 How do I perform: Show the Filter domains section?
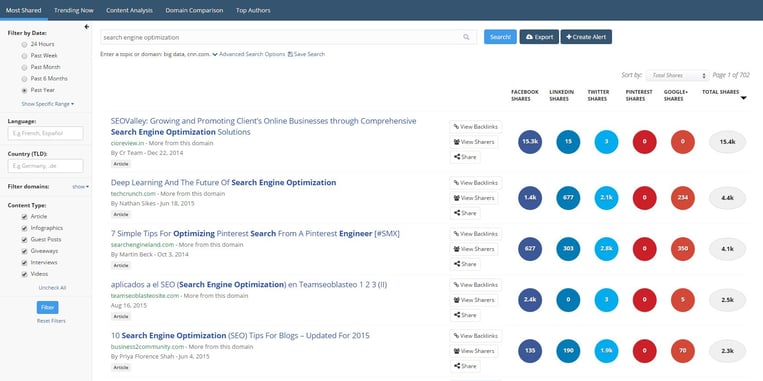click(80, 186)
